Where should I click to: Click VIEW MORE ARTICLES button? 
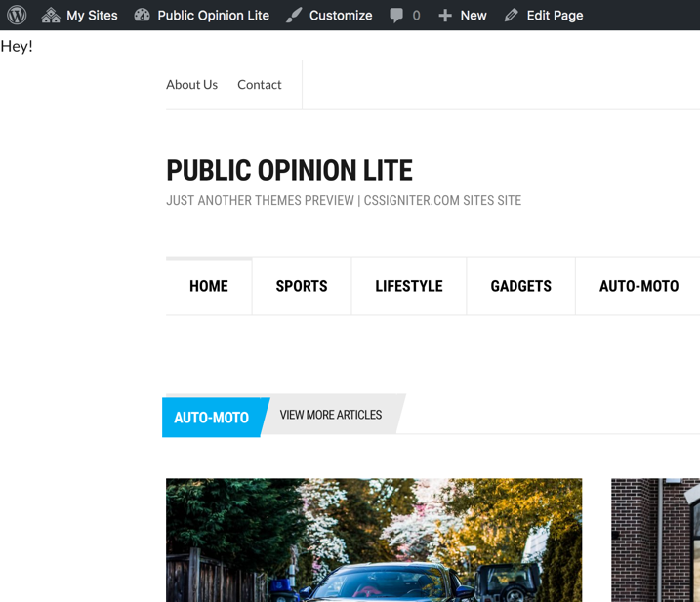(x=331, y=415)
